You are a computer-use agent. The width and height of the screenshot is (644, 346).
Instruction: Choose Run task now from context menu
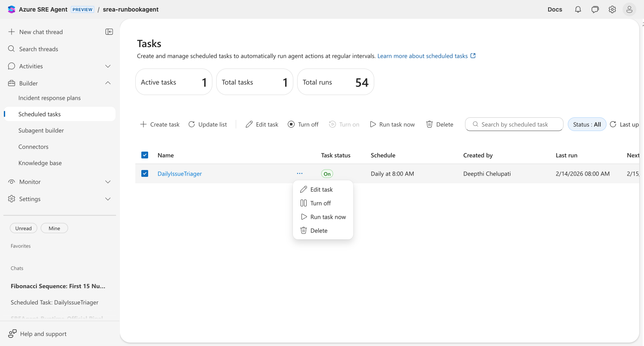pos(323,217)
